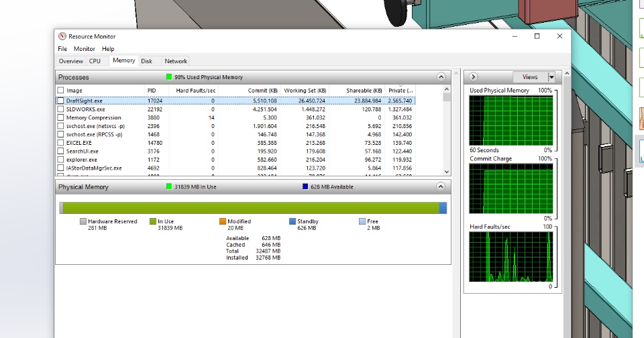Click the Views button
Screen dimensions: 644x338
(x=530, y=77)
